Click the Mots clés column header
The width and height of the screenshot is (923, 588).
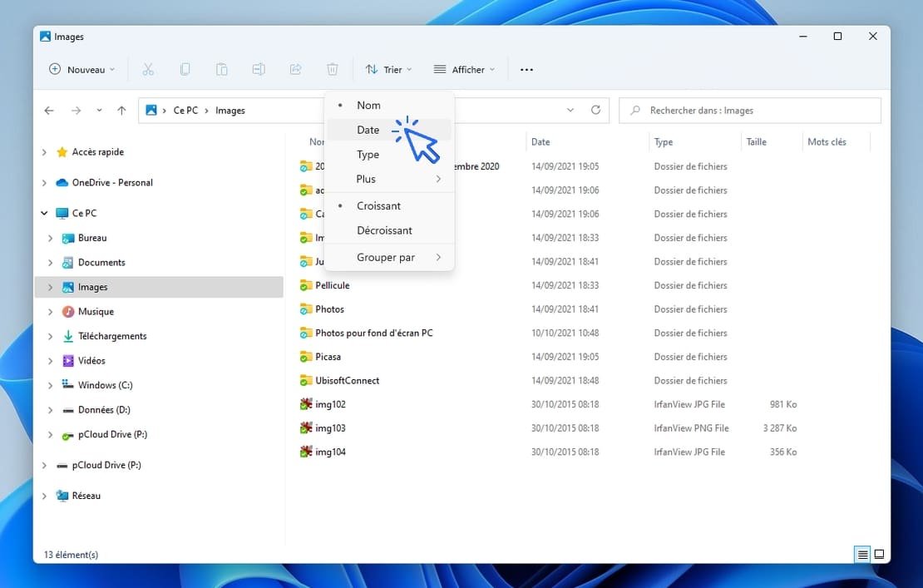pyautogui.click(x=836, y=142)
